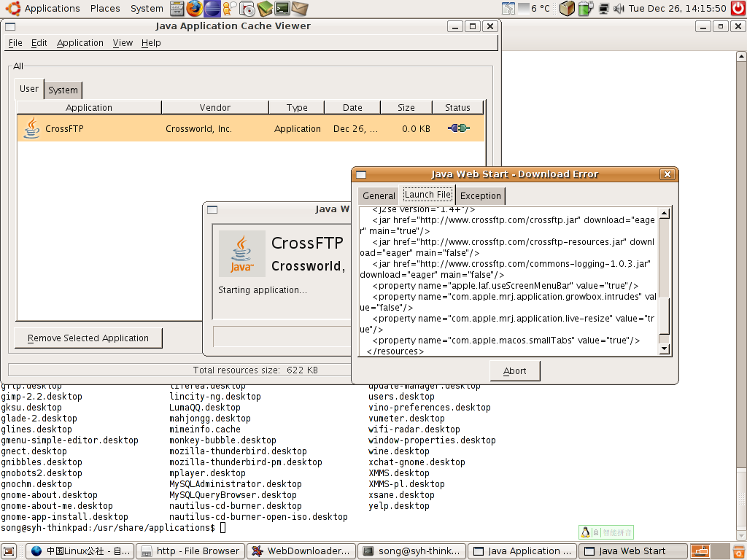The image size is (747, 560).
Task: Click the orange workspace switcher
Action: coord(700,551)
